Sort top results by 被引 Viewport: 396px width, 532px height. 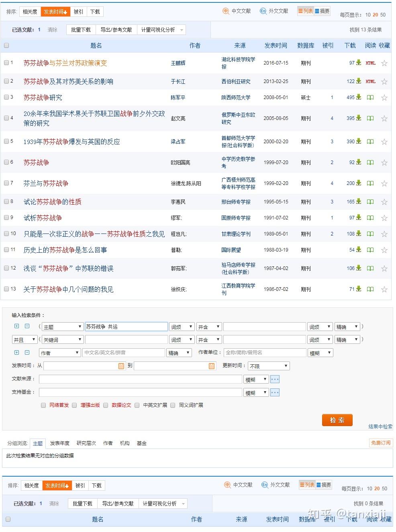pyautogui.click(x=78, y=12)
